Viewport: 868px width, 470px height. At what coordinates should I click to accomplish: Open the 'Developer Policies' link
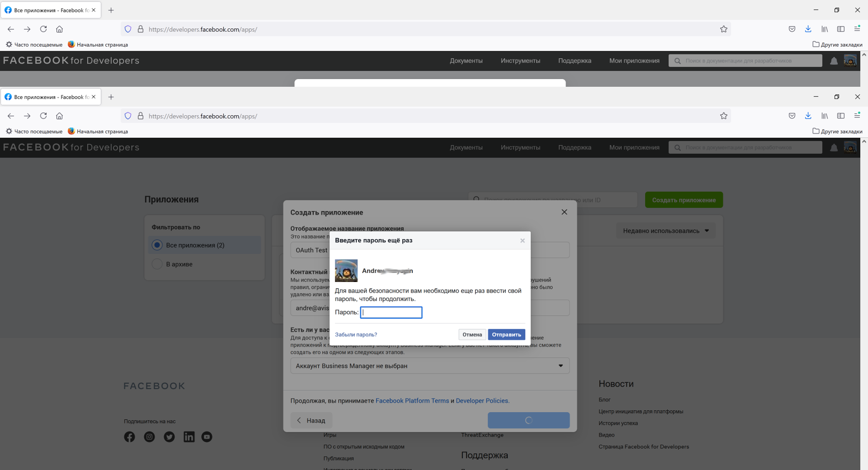(x=482, y=401)
